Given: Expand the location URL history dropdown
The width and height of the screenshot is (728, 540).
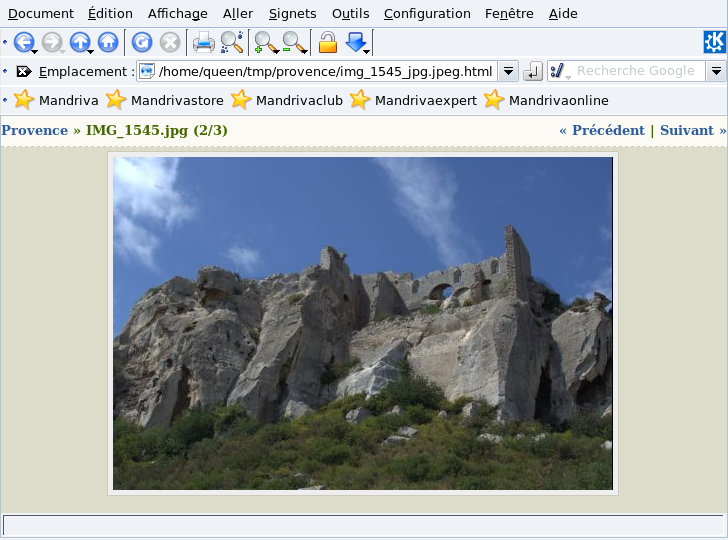Looking at the screenshot, I should [508, 71].
